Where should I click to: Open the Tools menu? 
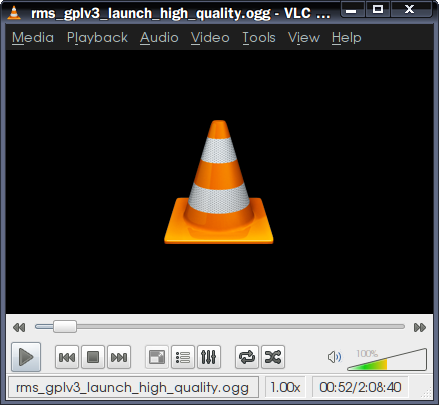pyautogui.click(x=259, y=38)
